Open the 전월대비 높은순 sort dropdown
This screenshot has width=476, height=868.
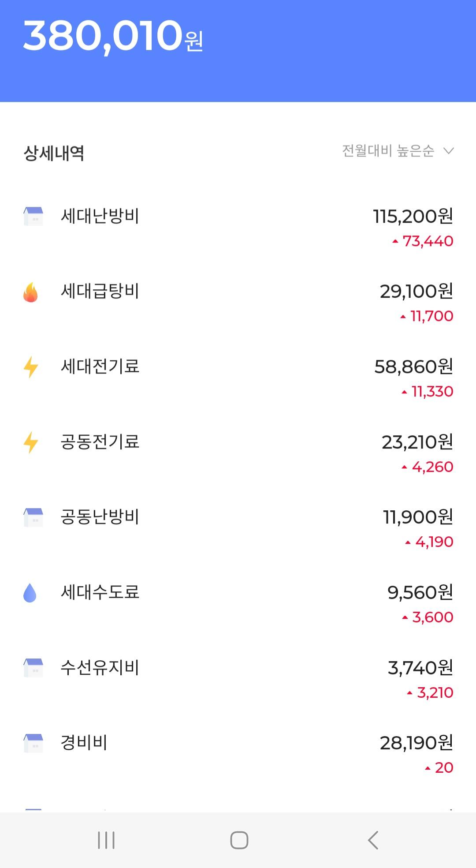pos(388,151)
